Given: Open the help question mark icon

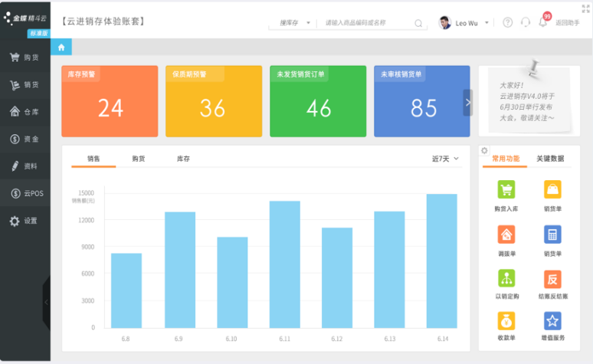Looking at the screenshot, I should click(507, 23).
